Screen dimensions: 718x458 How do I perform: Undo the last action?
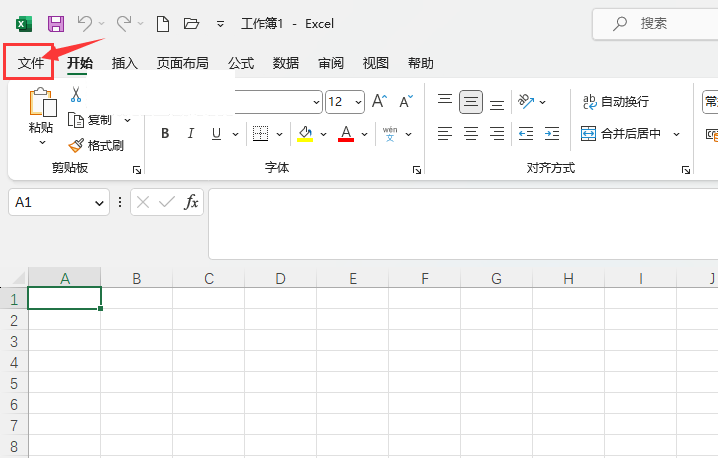point(85,23)
